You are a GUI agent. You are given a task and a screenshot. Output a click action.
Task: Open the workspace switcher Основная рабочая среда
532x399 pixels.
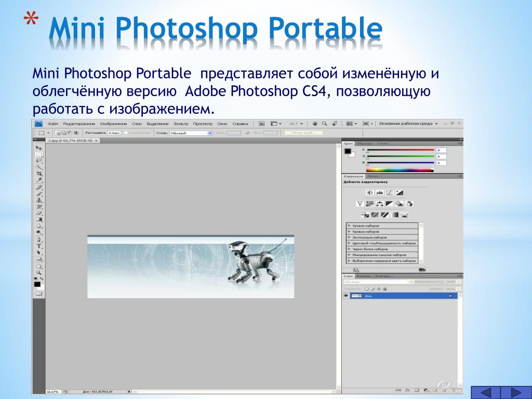tap(408, 124)
